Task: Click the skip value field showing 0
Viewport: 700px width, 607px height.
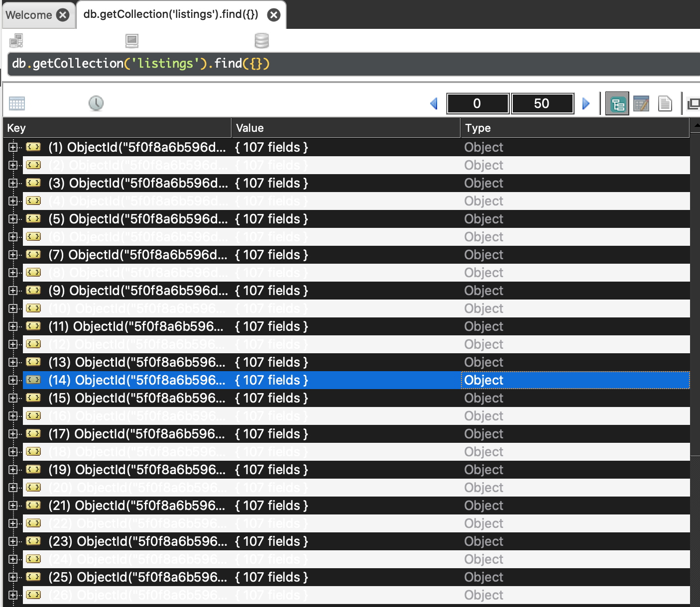Action: coord(477,103)
